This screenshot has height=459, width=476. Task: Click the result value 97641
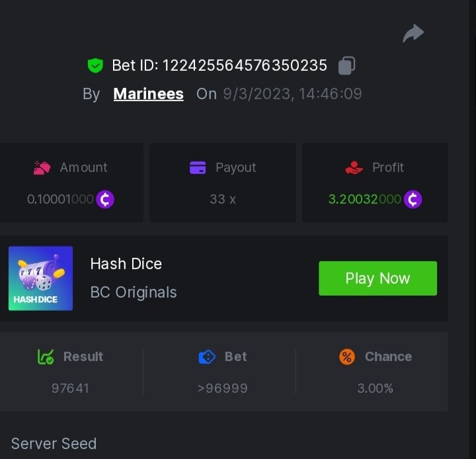pos(69,388)
